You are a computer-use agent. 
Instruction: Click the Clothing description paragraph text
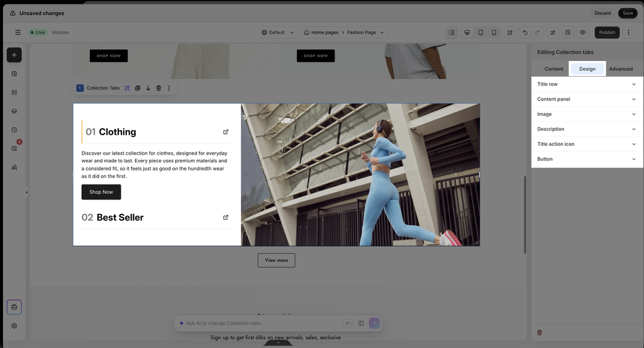[x=155, y=164]
